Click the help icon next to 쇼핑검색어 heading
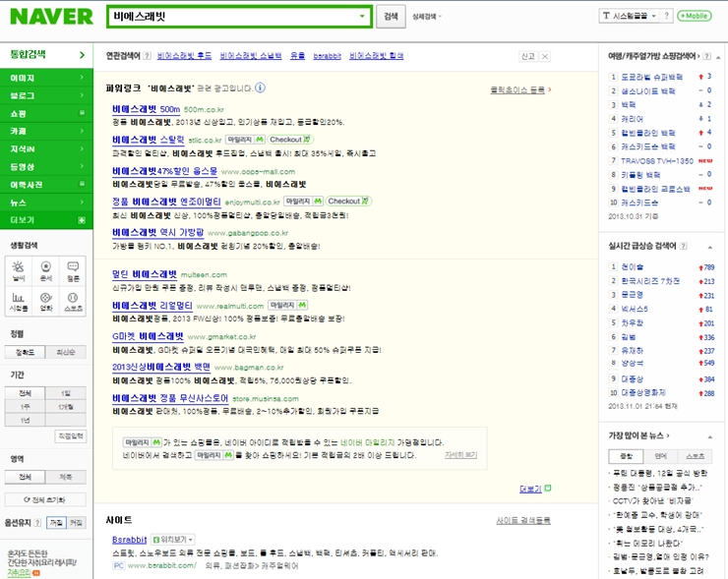The width and height of the screenshot is (728, 579). click(x=706, y=56)
